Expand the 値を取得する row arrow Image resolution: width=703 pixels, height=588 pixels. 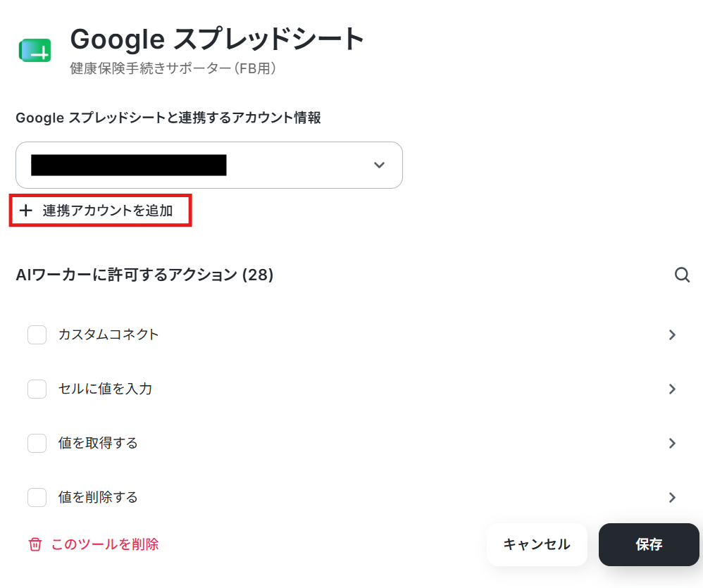672,443
